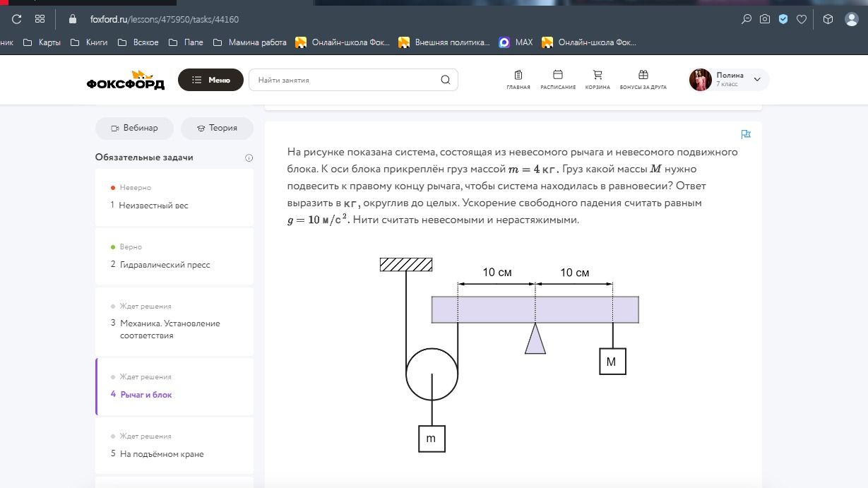Open the Папе bookmarks folder

[186, 42]
